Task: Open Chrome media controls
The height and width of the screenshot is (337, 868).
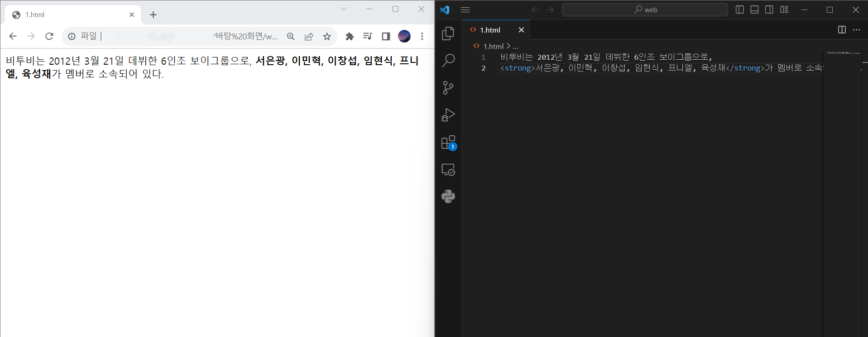Action: click(368, 36)
